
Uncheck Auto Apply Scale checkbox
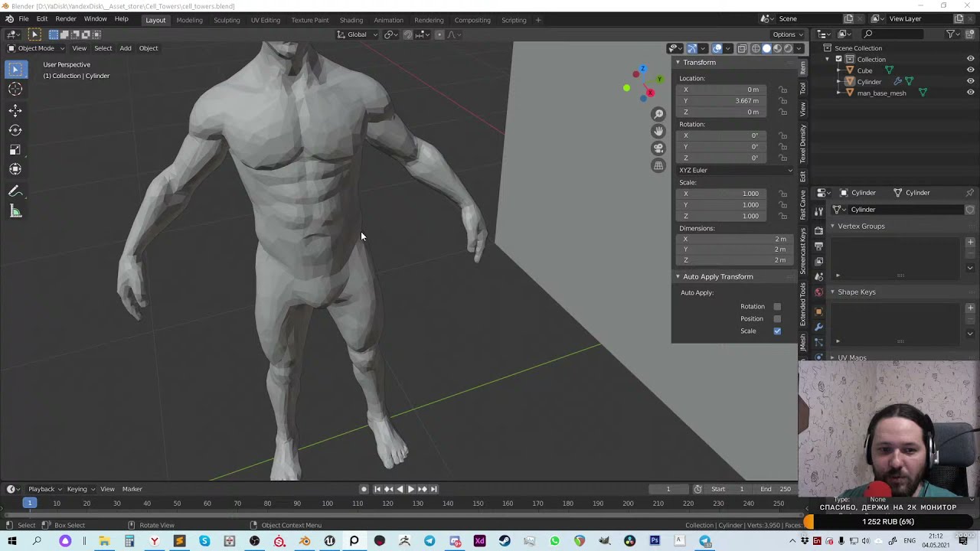pyautogui.click(x=777, y=331)
